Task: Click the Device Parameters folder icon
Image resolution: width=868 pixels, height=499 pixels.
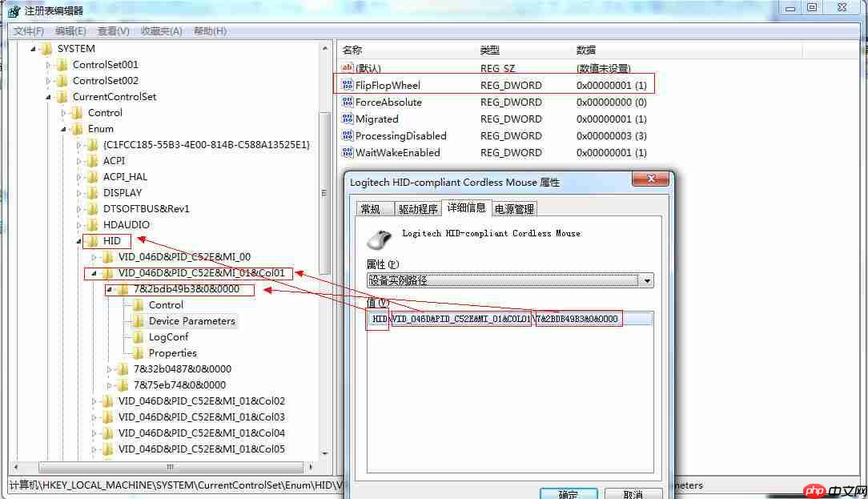Action: coord(139,321)
